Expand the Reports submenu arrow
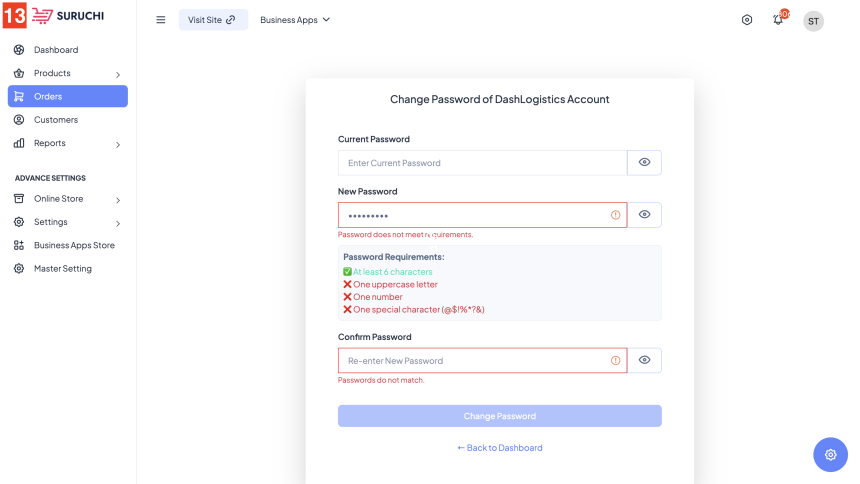This screenshot has width=860, height=484. click(118, 144)
